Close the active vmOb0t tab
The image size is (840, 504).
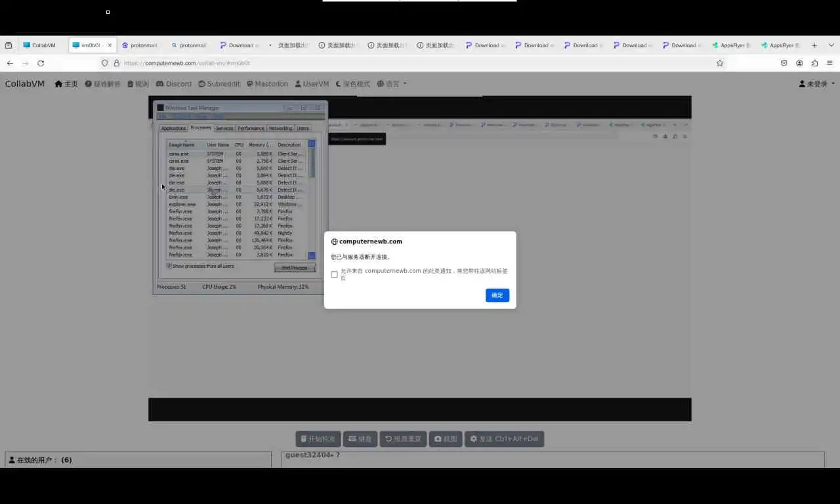[x=110, y=45]
